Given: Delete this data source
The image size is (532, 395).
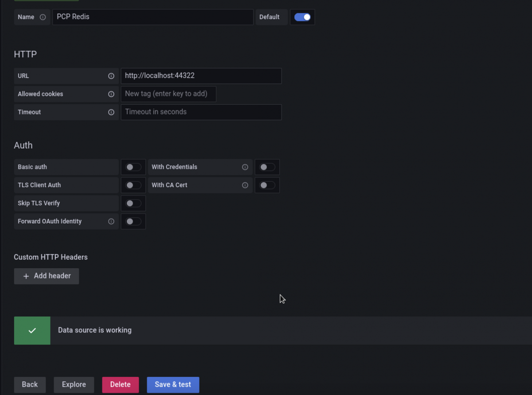Looking at the screenshot, I should [x=120, y=384].
